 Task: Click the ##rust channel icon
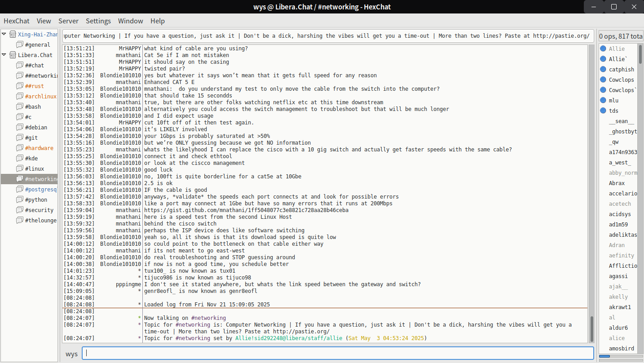[x=20, y=86]
